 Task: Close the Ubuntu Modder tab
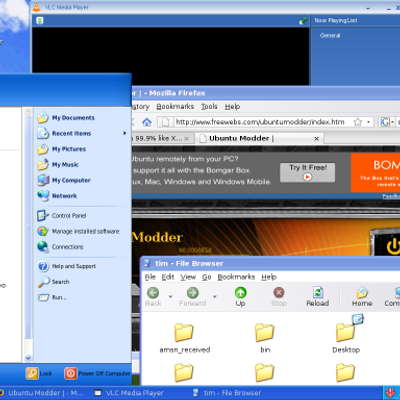[316, 138]
